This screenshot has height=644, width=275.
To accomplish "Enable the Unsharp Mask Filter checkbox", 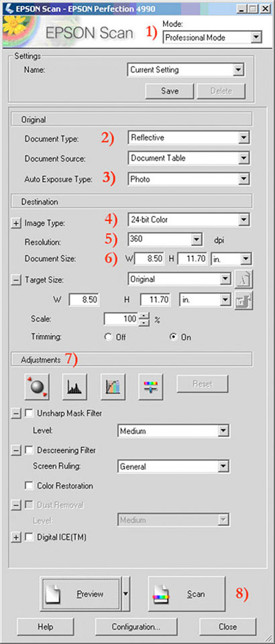I will 29,413.
